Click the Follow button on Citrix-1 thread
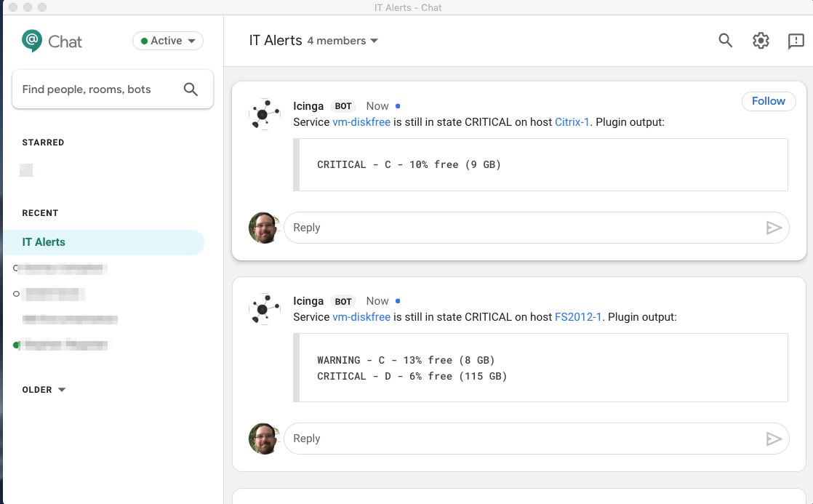This screenshot has height=504, width=813. coord(769,101)
